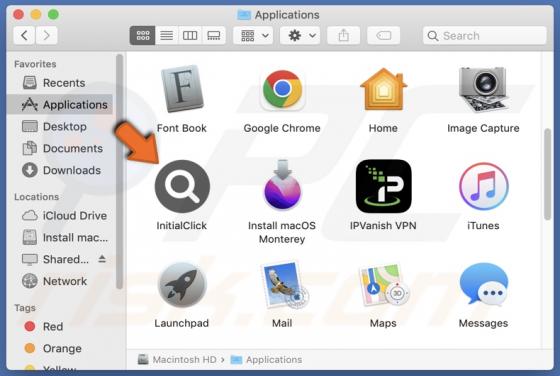Select the Maps app icon
This screenshot has height=376, width=560.
tap(384, 285)
